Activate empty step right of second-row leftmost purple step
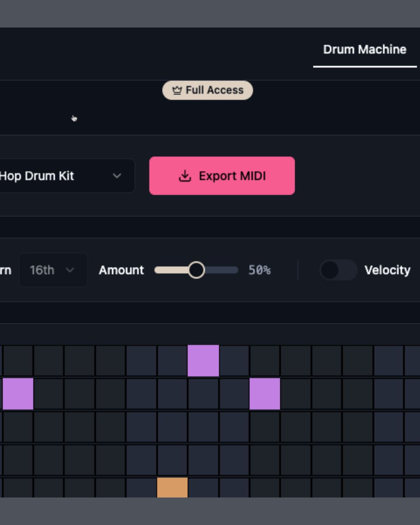The image size is (420, 525). 49,394
